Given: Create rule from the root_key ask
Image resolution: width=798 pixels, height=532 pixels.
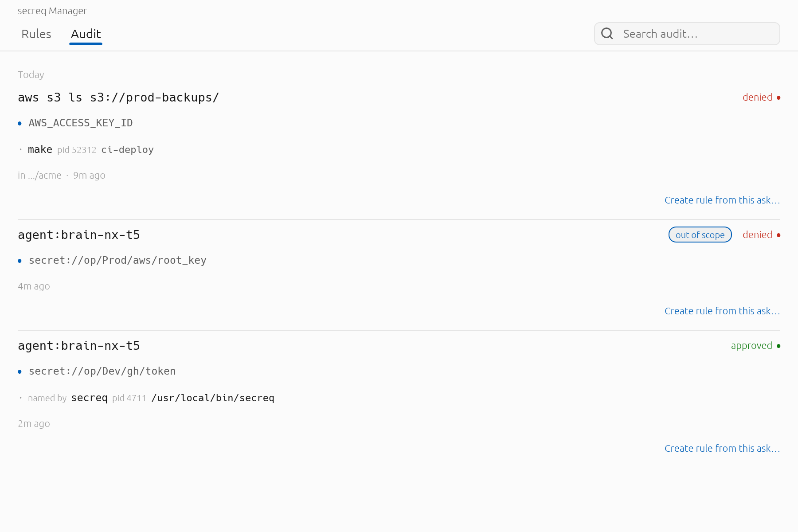Looking at the screenshot, I should click(722, 311).
